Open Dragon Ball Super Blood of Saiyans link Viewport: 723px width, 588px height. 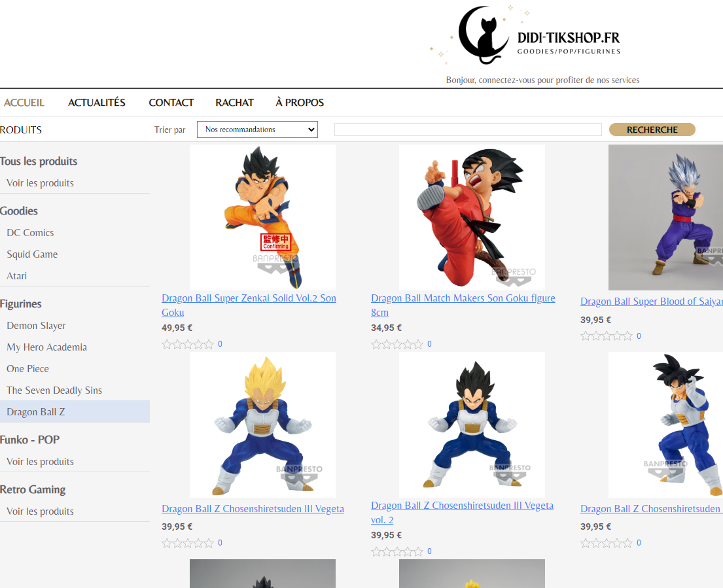point(652,302)
